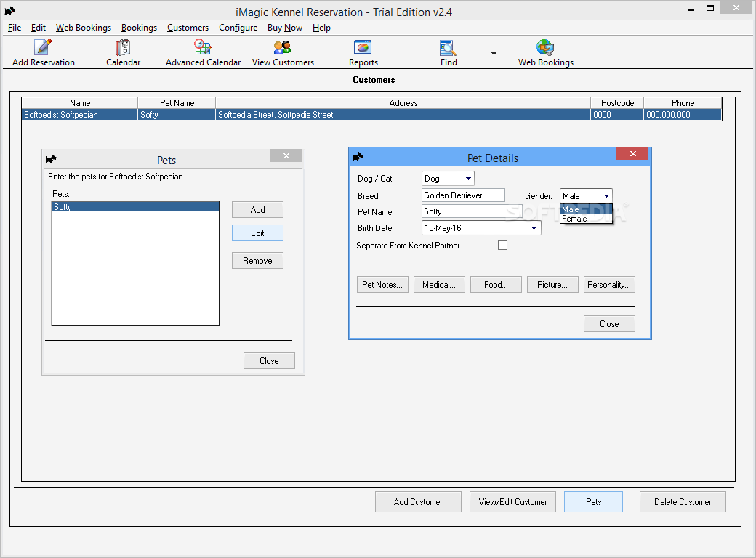The image size is (756, 558).
Task: Open the Bookings menu
Action: pos(139,28)
